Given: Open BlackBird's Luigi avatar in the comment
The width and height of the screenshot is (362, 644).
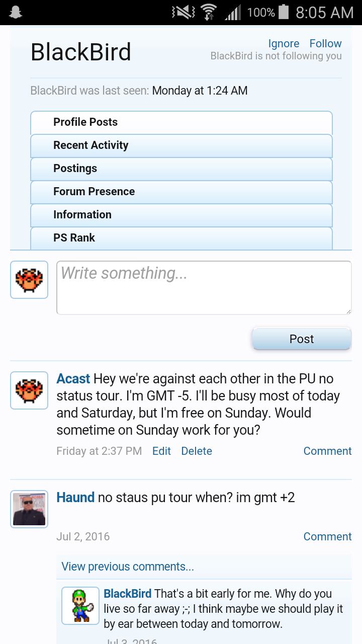Looking at the screenshot, I should pyautogui.click(x=80, y=606).
